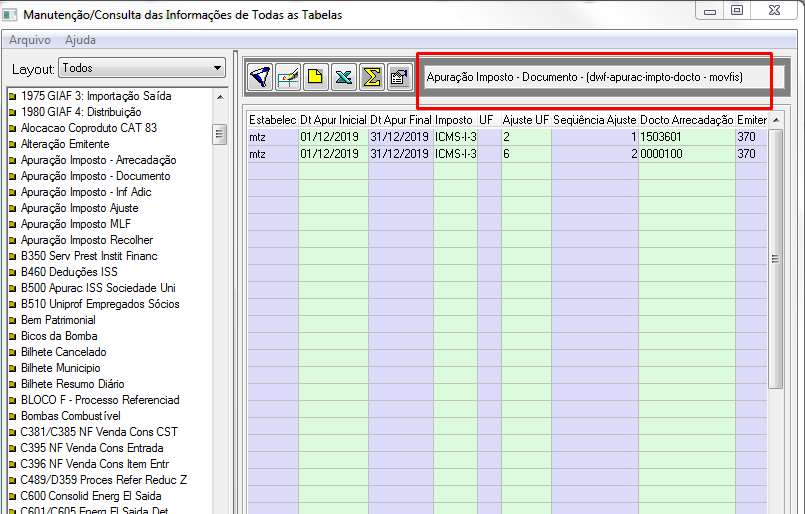Viewport: 805px width, 514px height.
Task: Select C489/D359 Proces Refer Reduc Z
Action: point(104,480)
